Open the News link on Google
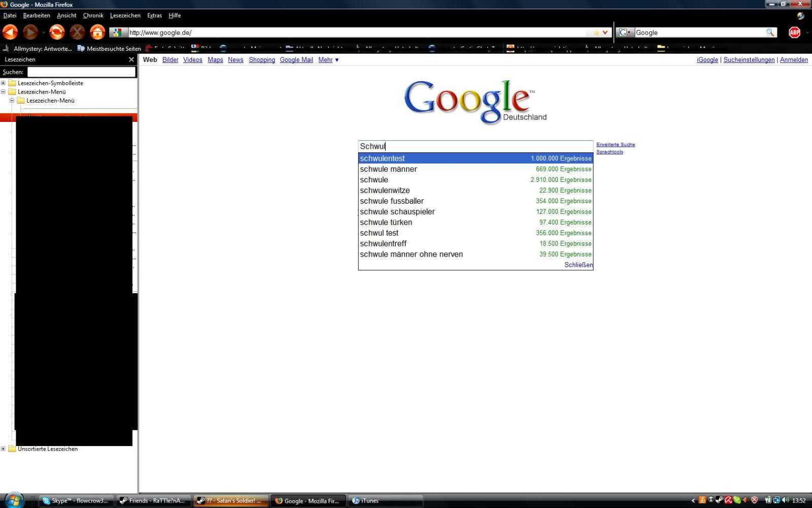Image resolution: width=812 pixels, height=508 pixels. click(235, 60)
